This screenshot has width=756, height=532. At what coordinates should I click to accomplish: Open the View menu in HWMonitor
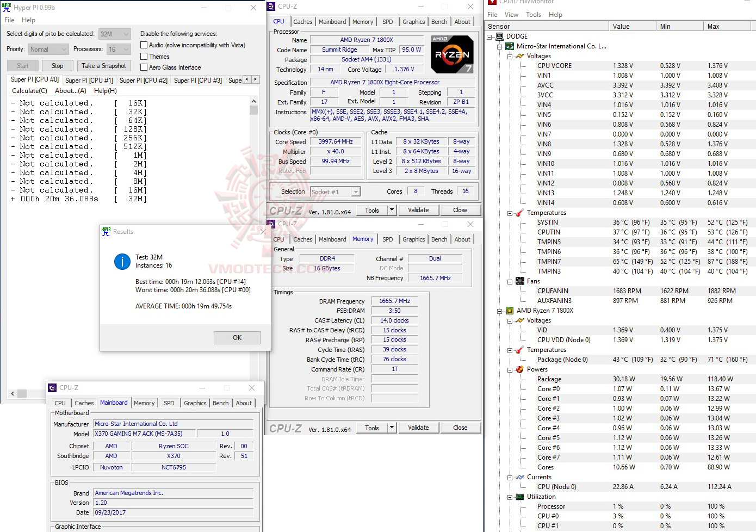(511, 14)
